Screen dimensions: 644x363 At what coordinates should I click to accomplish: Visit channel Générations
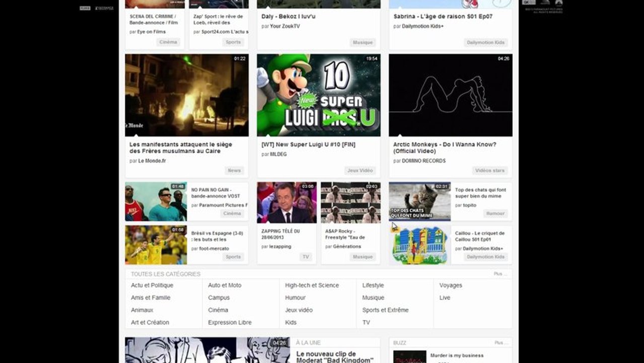click(x=347, y=247)
